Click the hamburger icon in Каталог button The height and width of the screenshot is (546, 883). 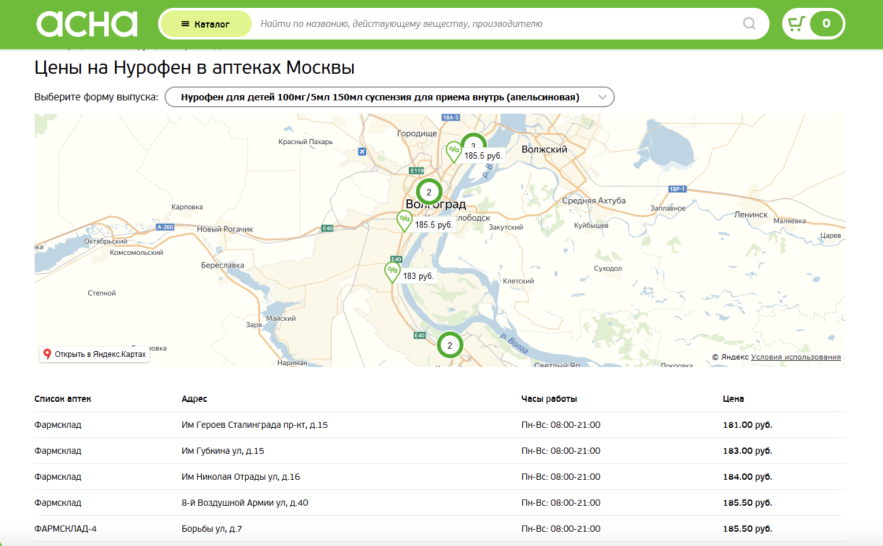point(185,24)
